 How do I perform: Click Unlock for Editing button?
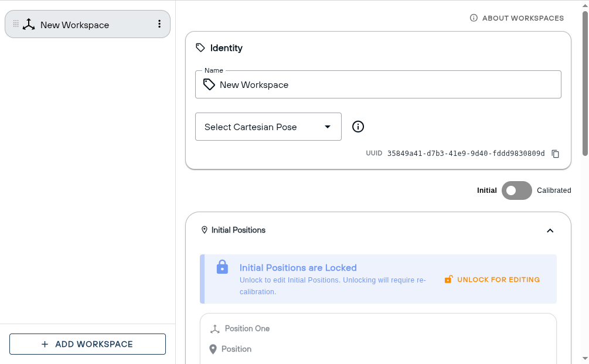492,280
